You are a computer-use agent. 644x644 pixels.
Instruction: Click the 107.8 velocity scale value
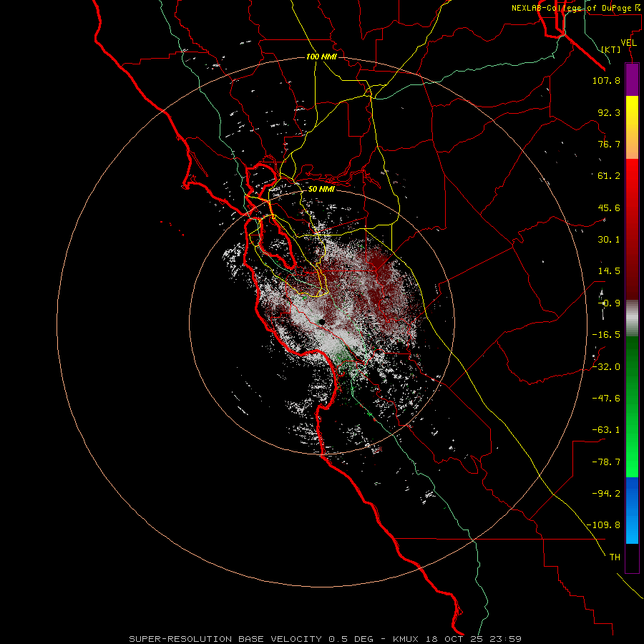(606, 80)
